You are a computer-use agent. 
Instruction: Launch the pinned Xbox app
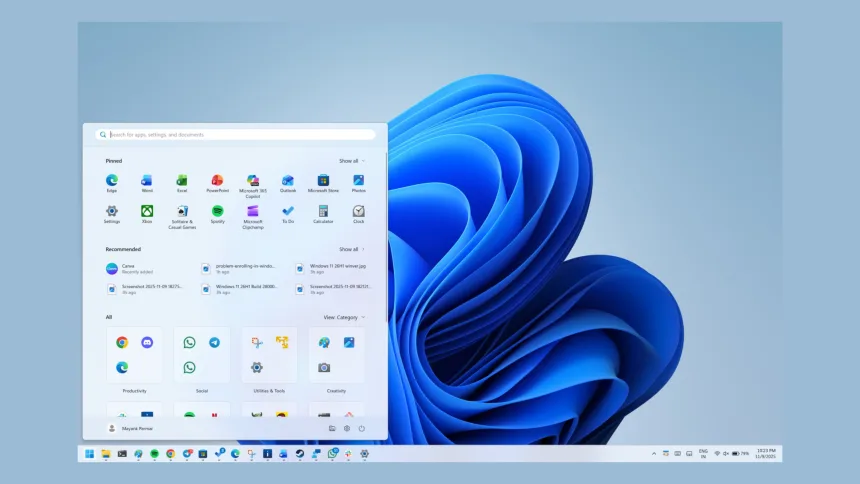tap(147, 214)
